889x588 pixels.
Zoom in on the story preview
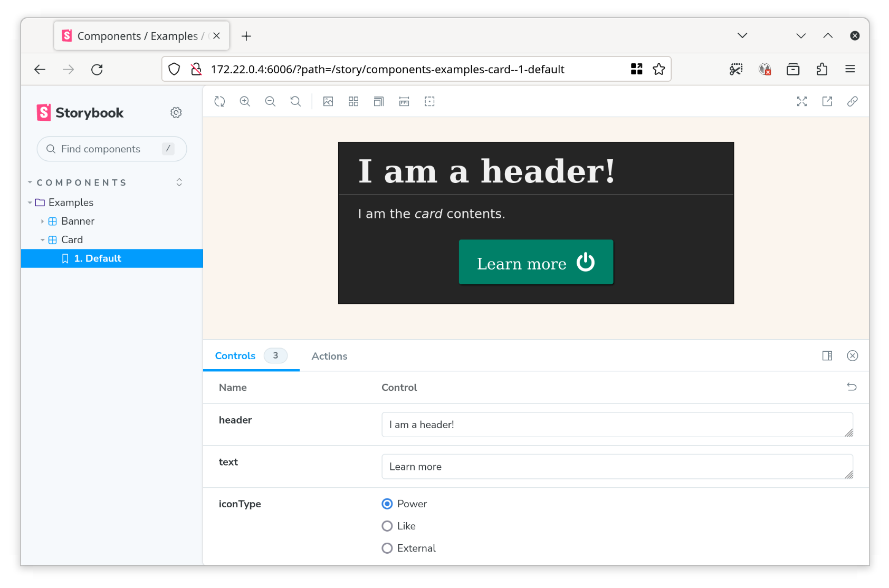coord(245,102)
